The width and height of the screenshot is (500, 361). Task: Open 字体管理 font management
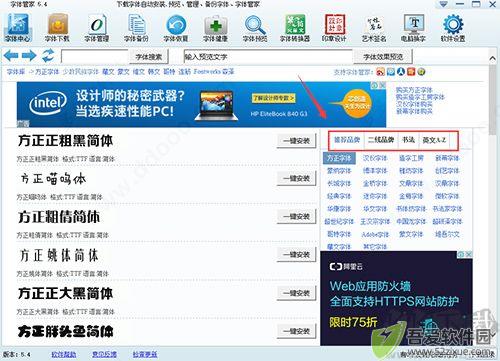pos(97,28)
